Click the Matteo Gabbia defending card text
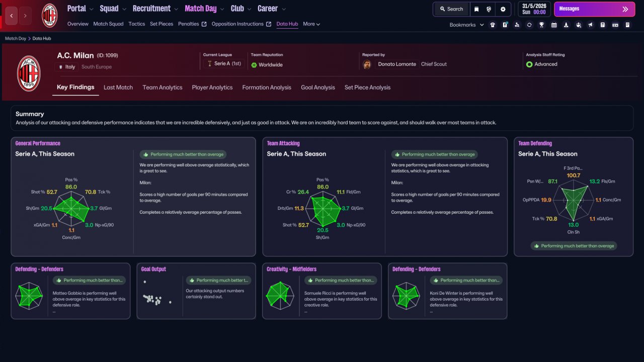Screen dimensions: 644x362 click(89, 299)
